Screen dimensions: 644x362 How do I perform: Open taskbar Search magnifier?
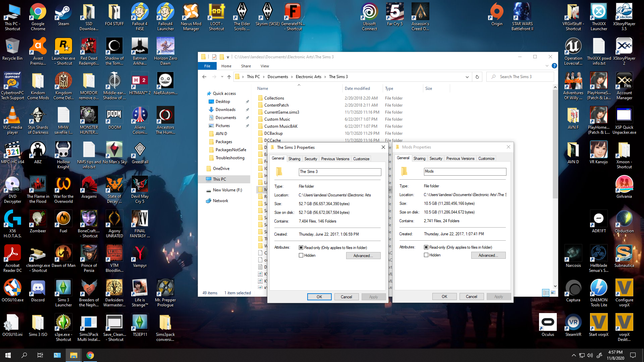click(x=24, y=355)
